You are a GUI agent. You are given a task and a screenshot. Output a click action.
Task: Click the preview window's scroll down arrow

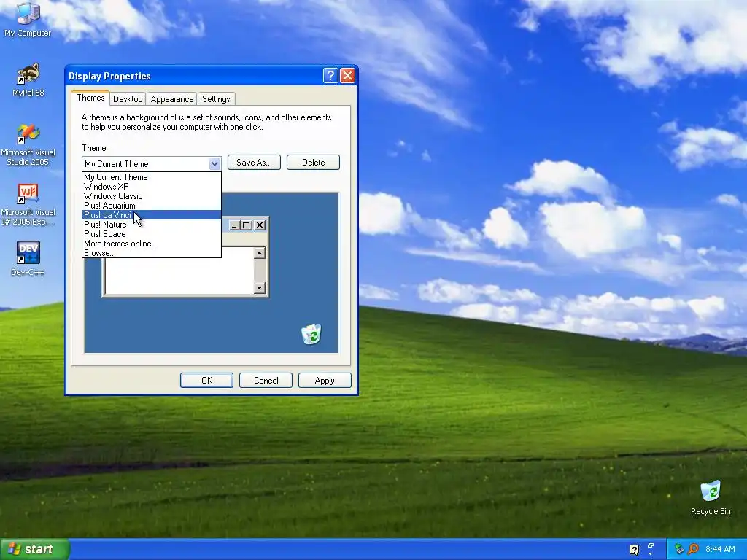point(260,287)
